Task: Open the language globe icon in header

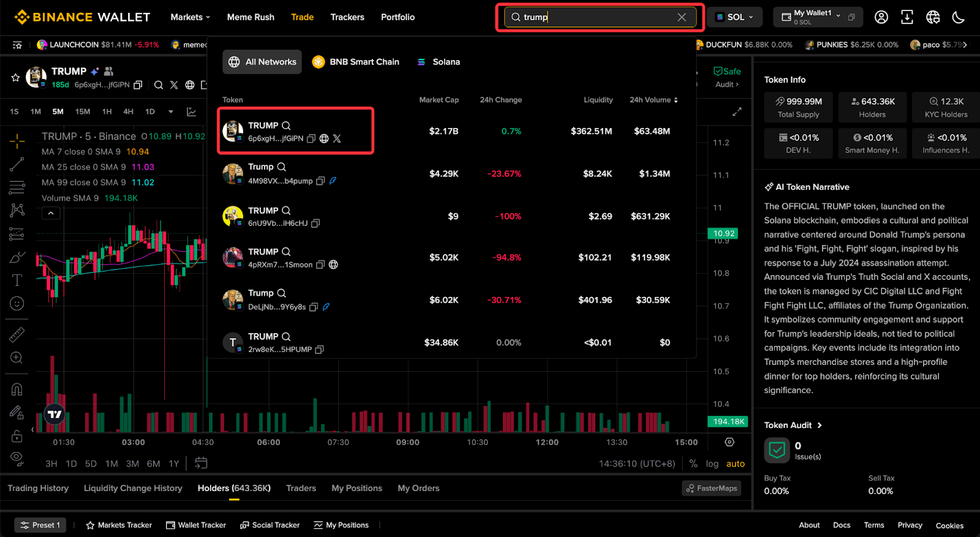Action: click(933, 17)
